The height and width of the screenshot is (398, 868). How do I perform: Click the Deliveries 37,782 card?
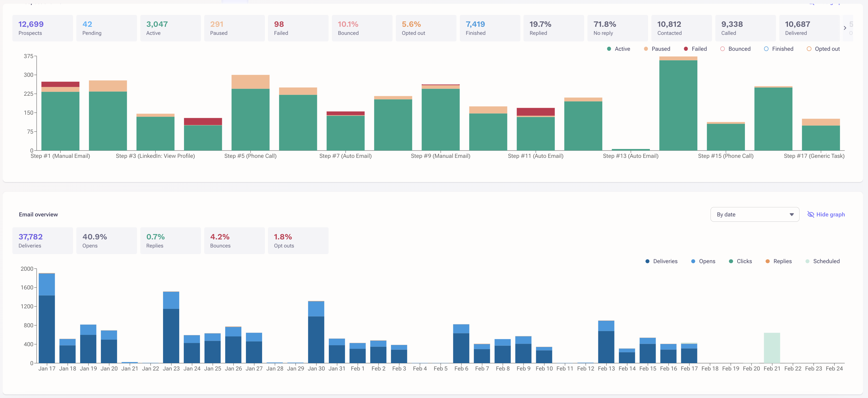click(42, 241)
